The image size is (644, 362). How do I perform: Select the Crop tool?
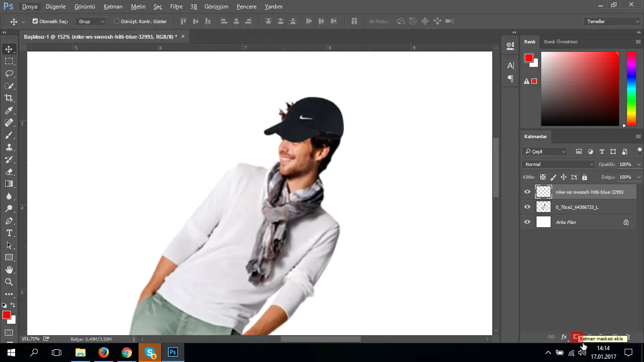pos(9,98)
